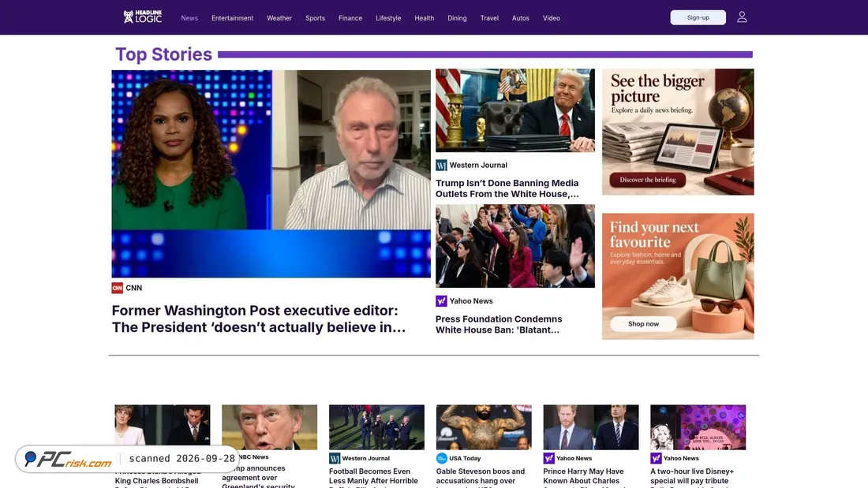Click the football field thumbnail

(x=376, y=427)
